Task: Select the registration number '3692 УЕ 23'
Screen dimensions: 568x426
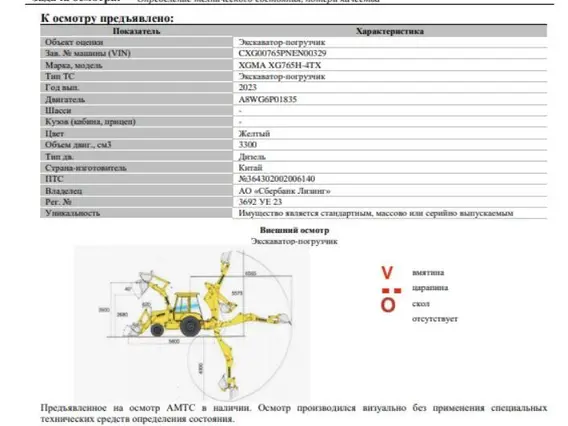Action: pyautogui.click(x=260, y=202)
